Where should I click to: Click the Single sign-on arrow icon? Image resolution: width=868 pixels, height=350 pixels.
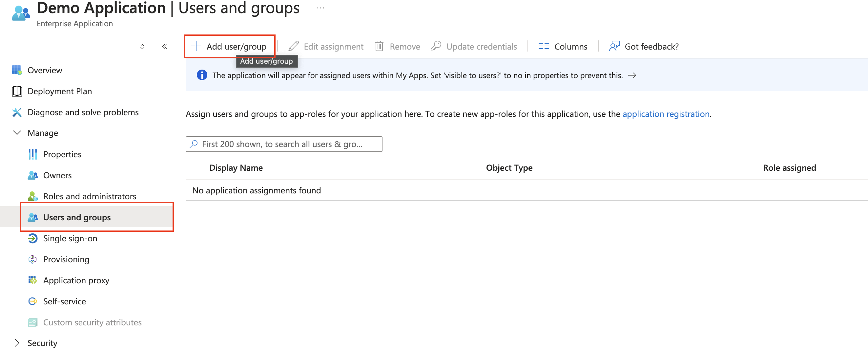point(33,238)
